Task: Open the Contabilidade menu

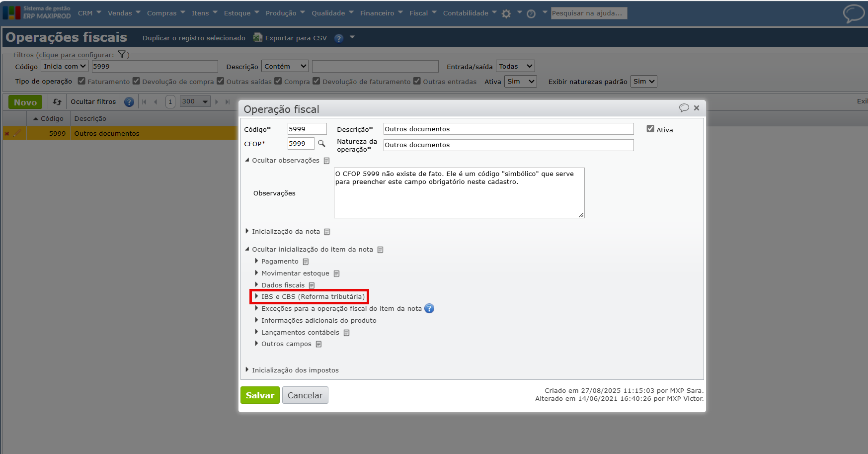Action: [470, 13]
